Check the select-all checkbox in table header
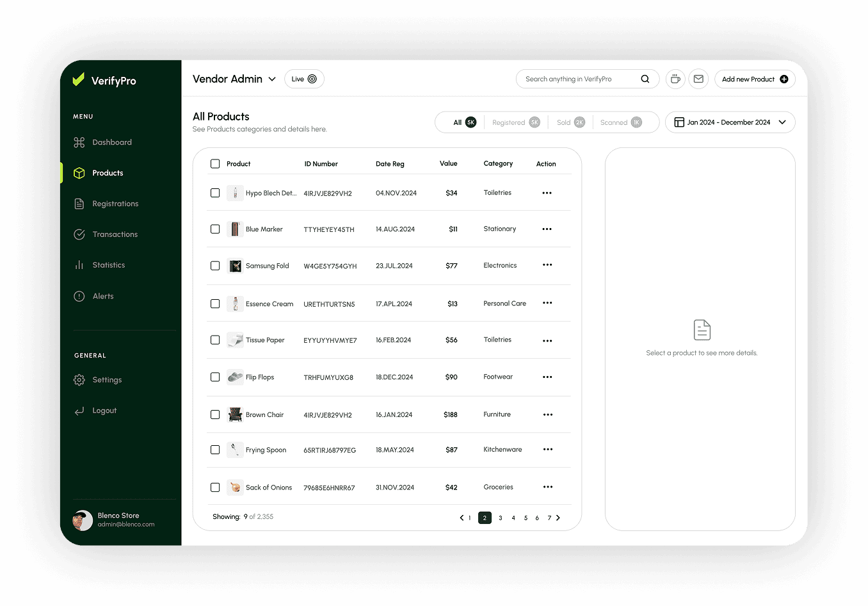The width and height of the screenshot is (868, 606). (x=215, y=164)
